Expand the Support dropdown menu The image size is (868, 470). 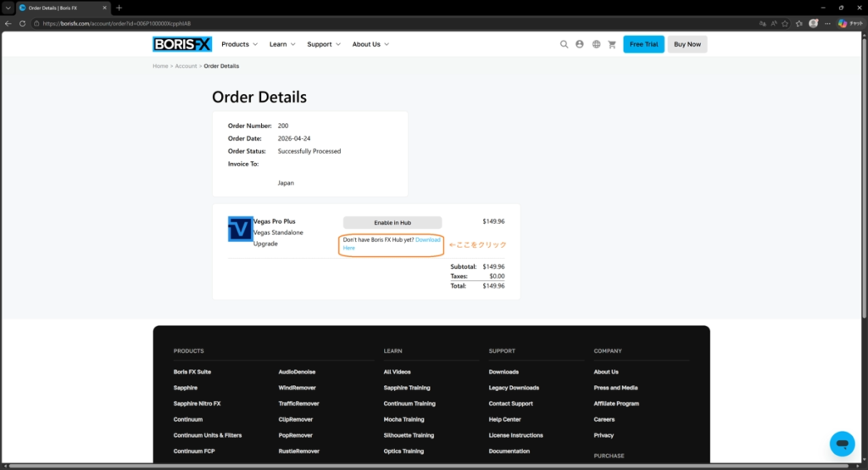324,44
